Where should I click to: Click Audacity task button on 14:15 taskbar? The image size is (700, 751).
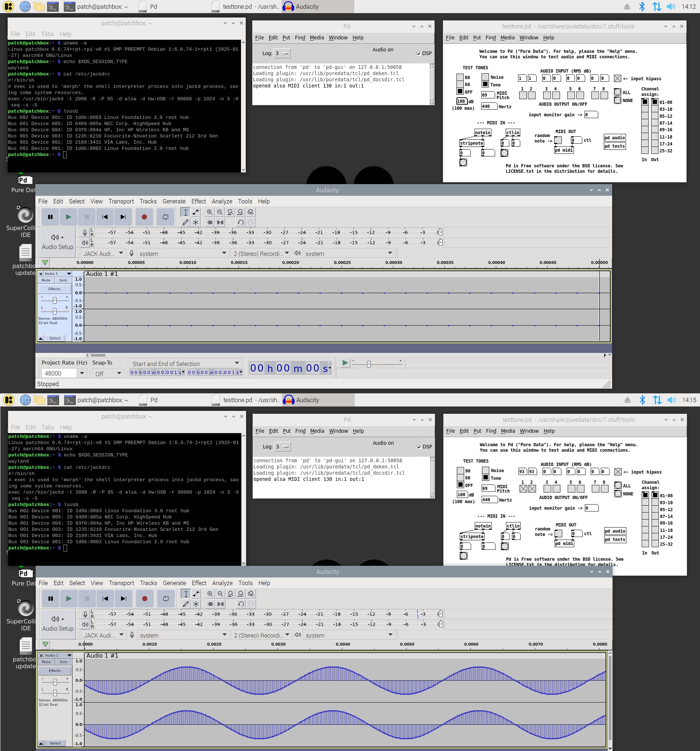point(318,400)
